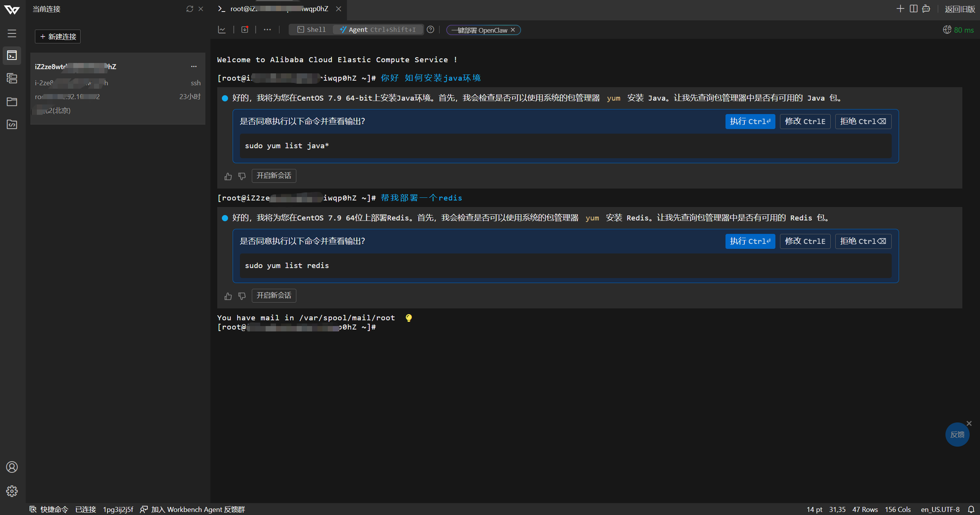The width and height of the screenshot is (980, 515).
Task: Switch to Shell mode tab
Action: (x=311, y=30)
